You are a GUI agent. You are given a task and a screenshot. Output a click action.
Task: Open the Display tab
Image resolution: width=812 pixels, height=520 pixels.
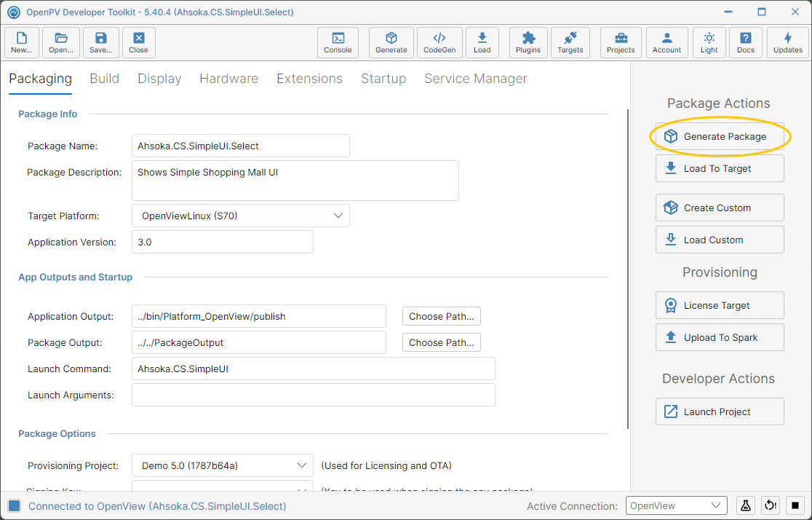coord(159,79)
